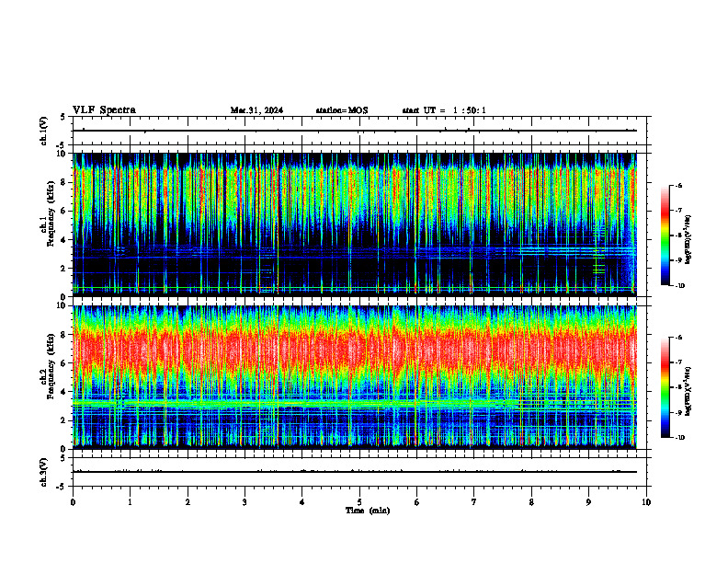728x563 pixels.
Task: Click the time axis tick label "9"
Action: click(x=588, y=502)
